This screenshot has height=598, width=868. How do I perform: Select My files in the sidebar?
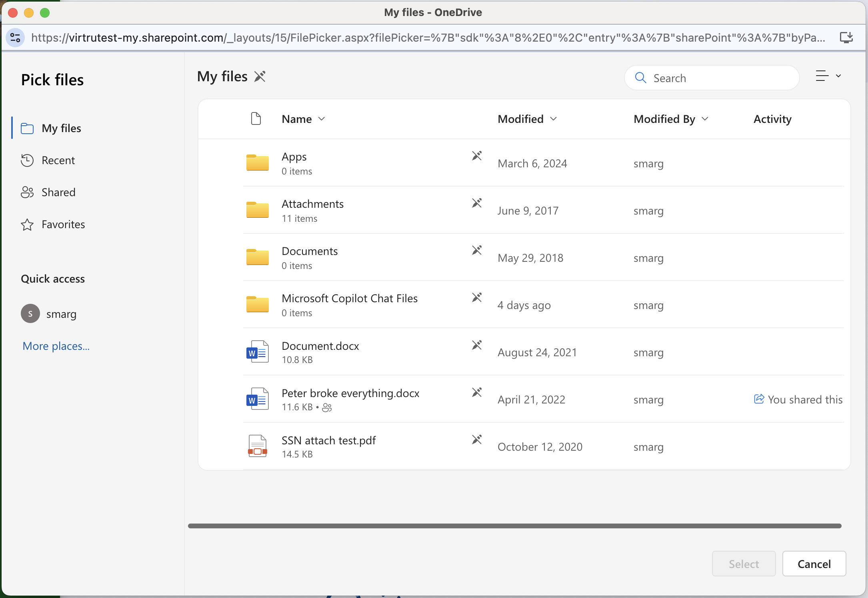click(61, 128)
